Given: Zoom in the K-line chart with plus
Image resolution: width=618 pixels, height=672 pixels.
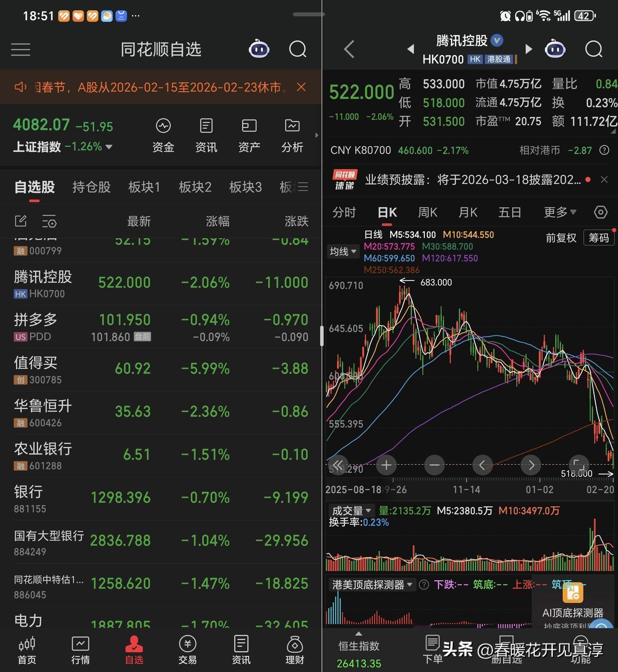Looking at the screenshot, I should pyautogui.click(x=386, y=465).
